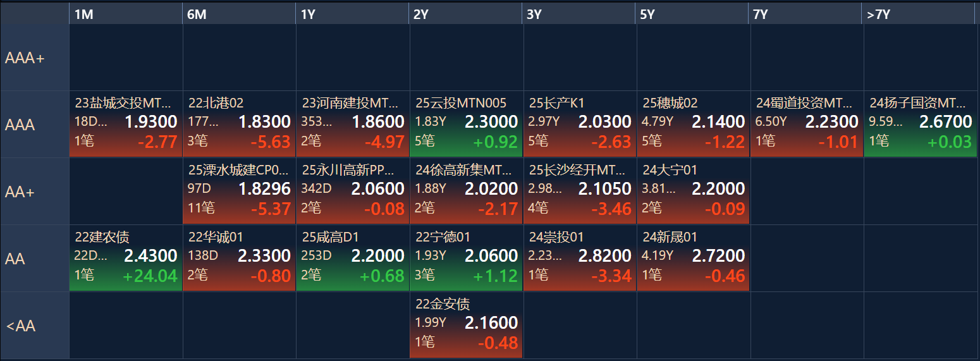Open the 22宁德01 bond cell
This screenshot has width=980, height=361.
pos(467,259)
